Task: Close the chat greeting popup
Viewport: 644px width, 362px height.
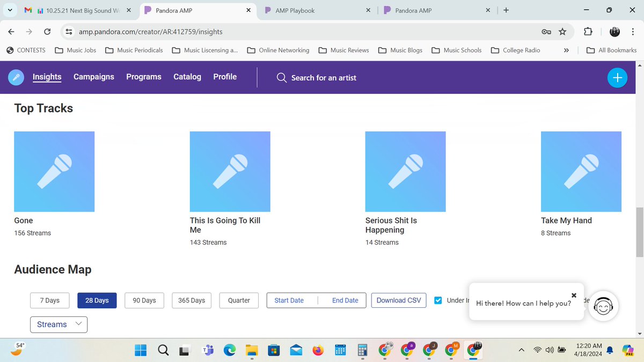Action: 574,295
